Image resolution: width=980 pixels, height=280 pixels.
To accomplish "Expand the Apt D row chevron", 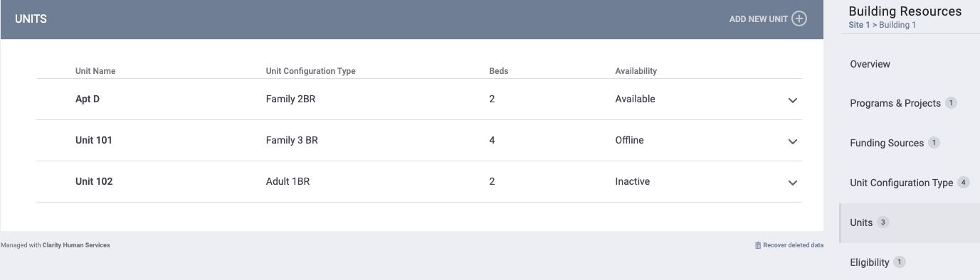I will click(793, 100).
